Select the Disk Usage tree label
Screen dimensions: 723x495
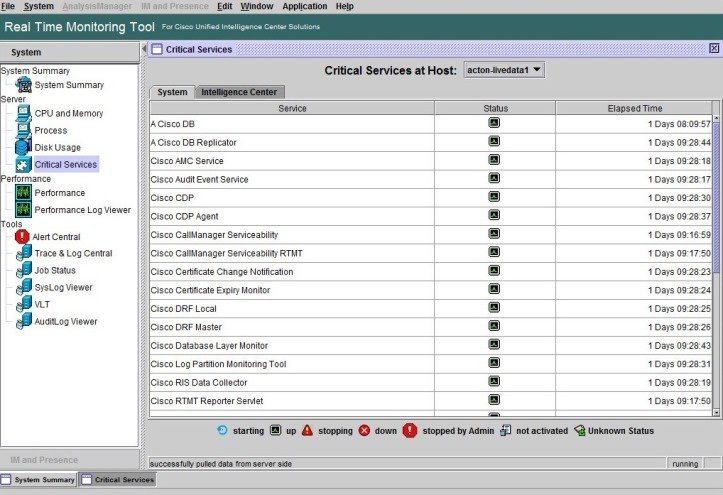point(58,147)
